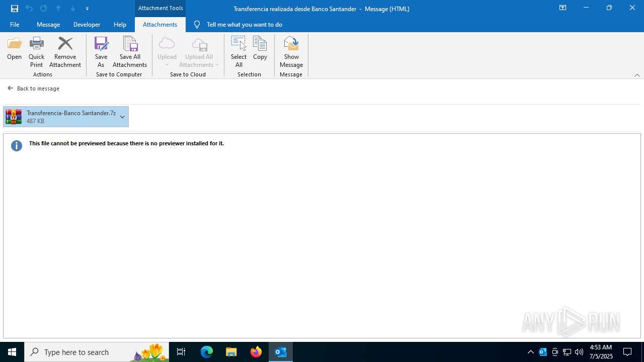Click the Outlook tray icon

(543, 352)
